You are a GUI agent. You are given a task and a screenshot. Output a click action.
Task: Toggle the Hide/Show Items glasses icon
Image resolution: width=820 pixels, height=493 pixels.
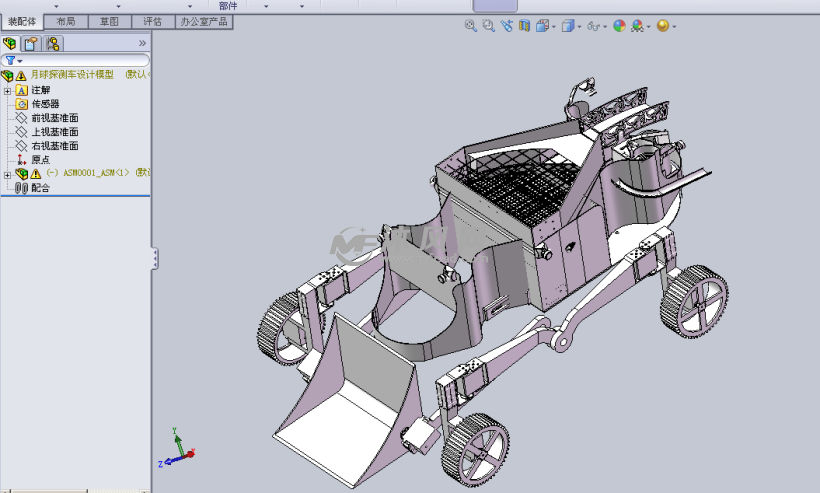tap(594, 26)
